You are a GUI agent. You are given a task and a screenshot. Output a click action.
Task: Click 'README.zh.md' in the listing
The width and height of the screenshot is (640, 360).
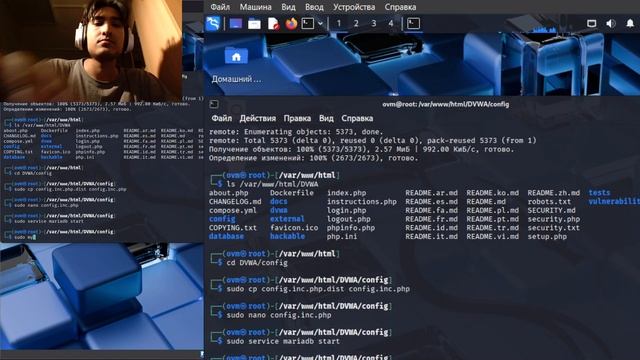tap(553, 193)
